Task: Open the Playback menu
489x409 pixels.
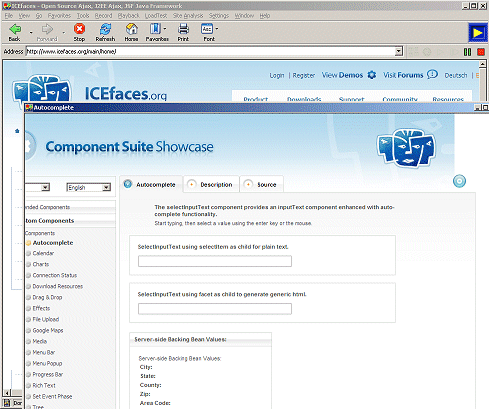Action: tap(128, 16)
